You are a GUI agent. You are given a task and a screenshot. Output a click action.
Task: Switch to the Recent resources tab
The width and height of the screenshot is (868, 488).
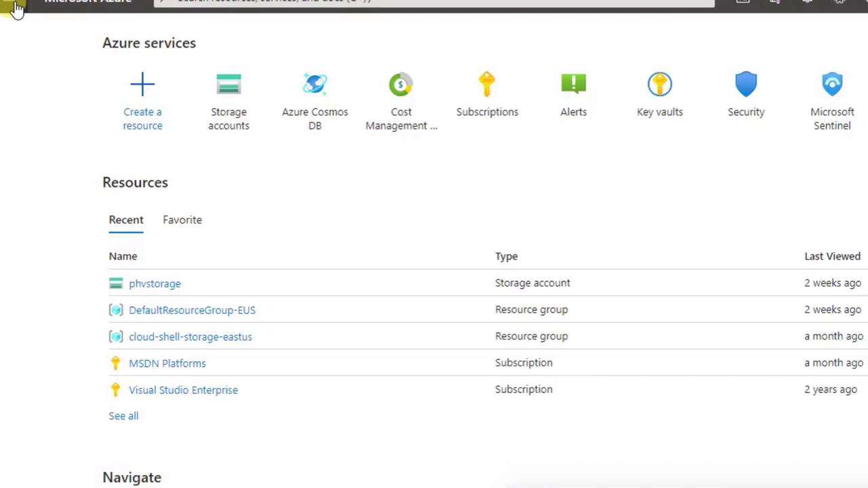[x=126, y=220]
